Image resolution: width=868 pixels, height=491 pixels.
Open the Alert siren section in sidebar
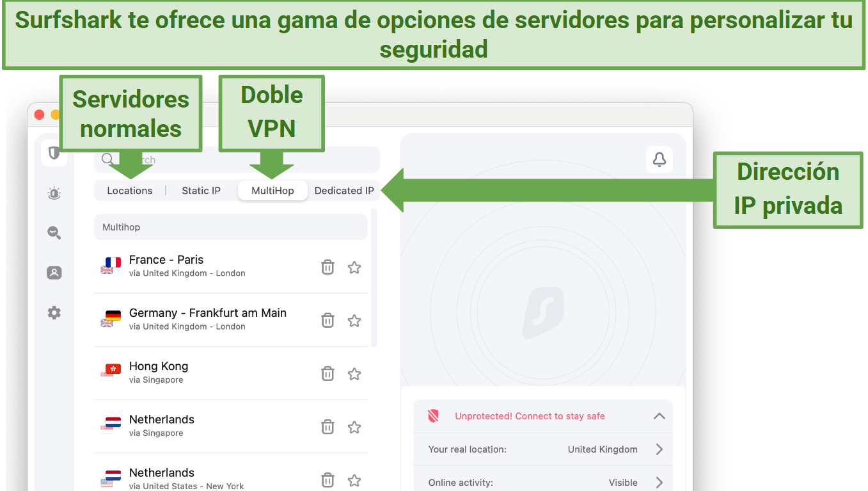(54, 193)
